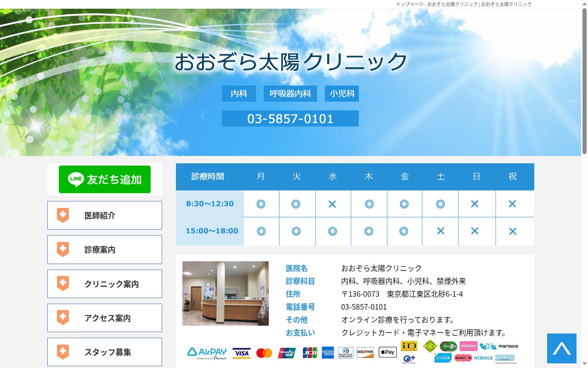Click the iD payment logo
Viewport: 588px width, 368px height.
tap(409, 346)
